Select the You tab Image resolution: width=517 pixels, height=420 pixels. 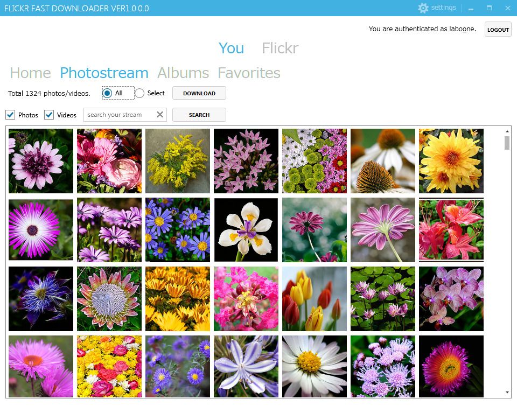(231, 48)
